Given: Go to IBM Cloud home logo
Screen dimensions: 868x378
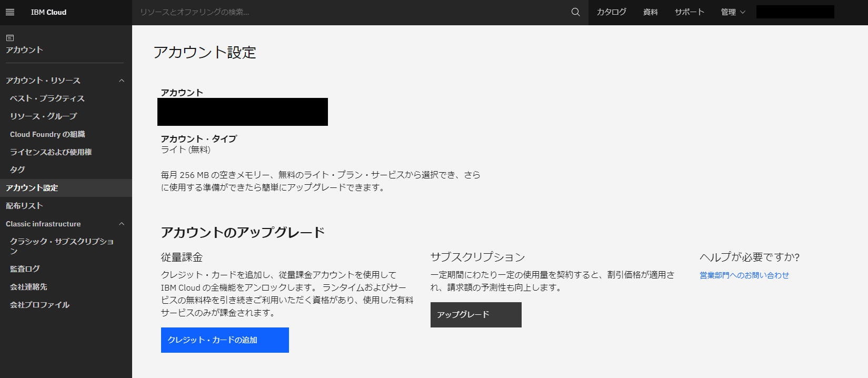Looking at the screenshot, I should pos(48,12).
